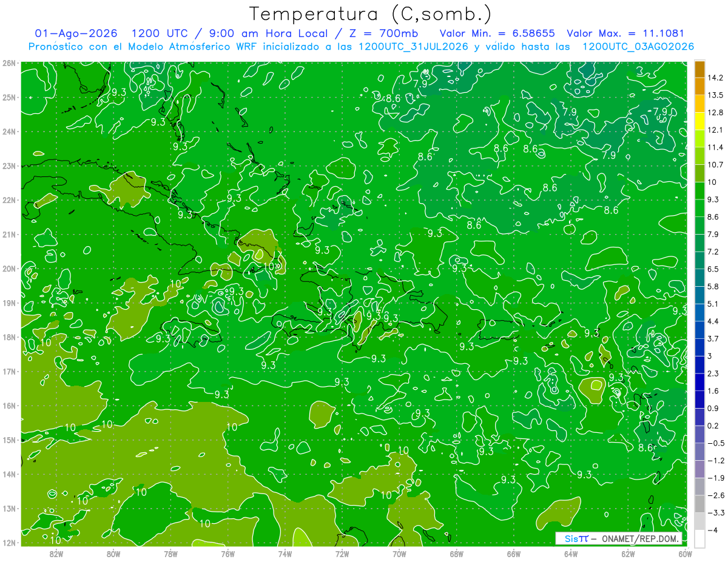Screen dimensions: 728x562
Task: Click the "Temperatura (C,somb.)" chart title
Action: coord(370,14)
